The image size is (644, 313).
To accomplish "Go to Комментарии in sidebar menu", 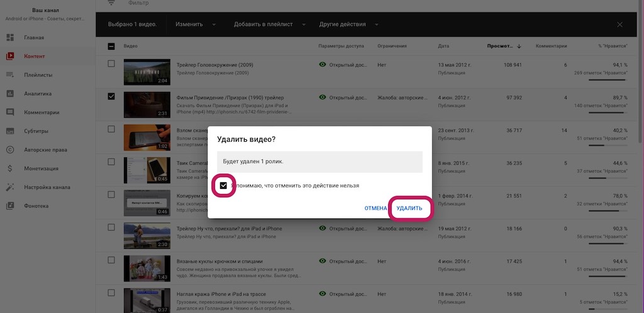I will pos(42,112).
